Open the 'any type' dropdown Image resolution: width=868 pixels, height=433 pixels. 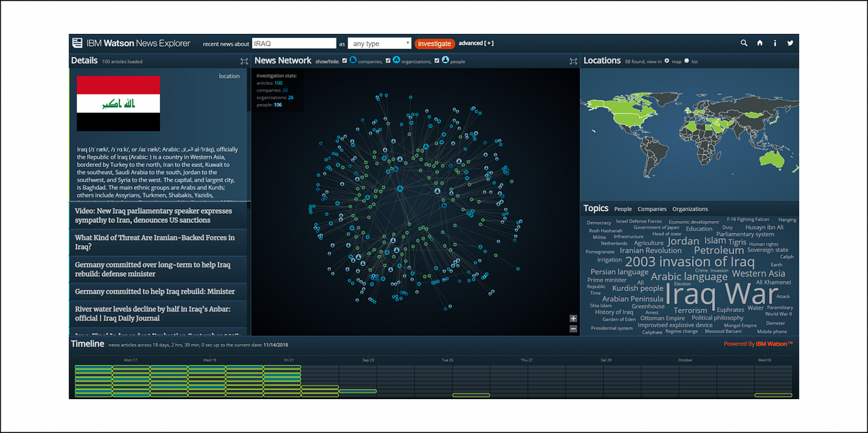coord(379,43)
